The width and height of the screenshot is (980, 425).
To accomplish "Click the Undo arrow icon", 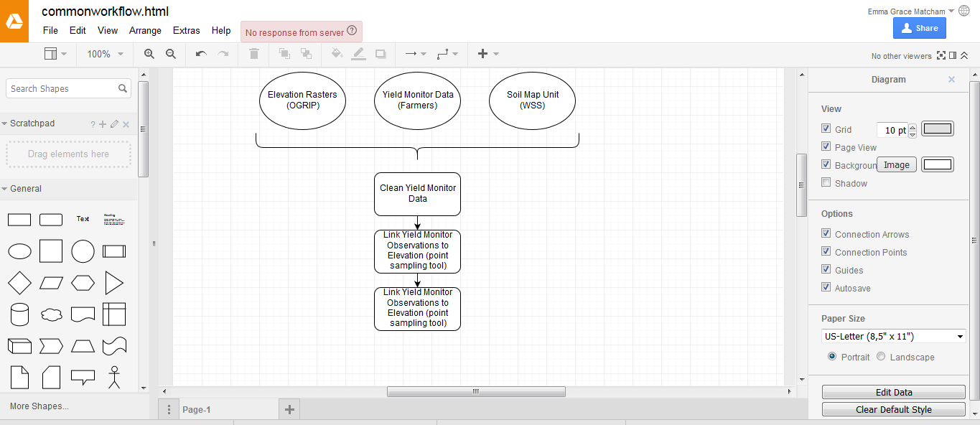I will (x=201, y=54).
